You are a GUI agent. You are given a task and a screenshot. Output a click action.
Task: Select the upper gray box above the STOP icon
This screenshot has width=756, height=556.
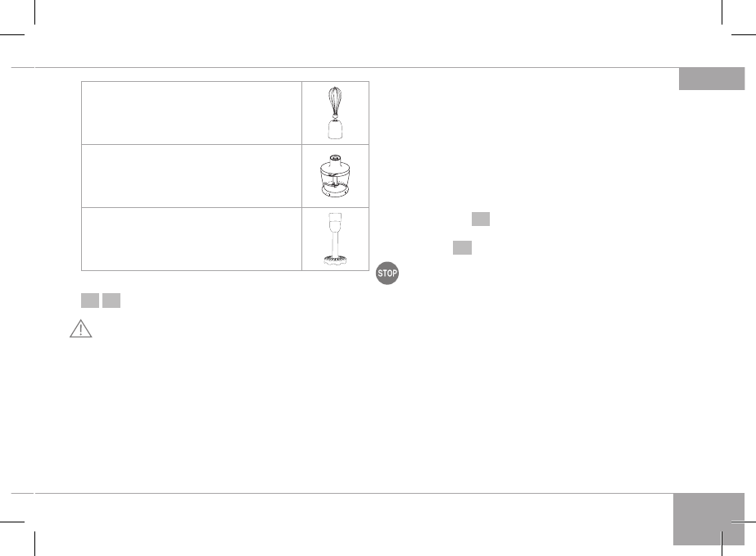click(481, 219)
